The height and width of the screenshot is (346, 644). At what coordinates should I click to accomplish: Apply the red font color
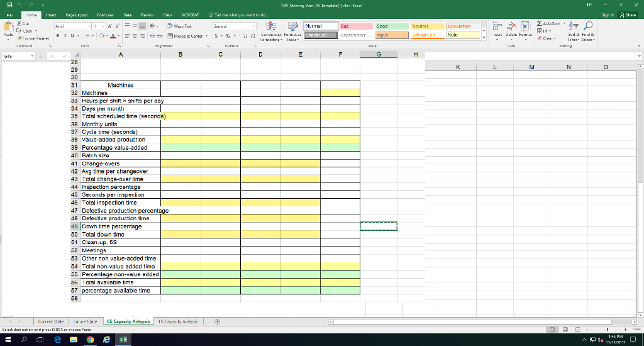click(x=113, y=36)
